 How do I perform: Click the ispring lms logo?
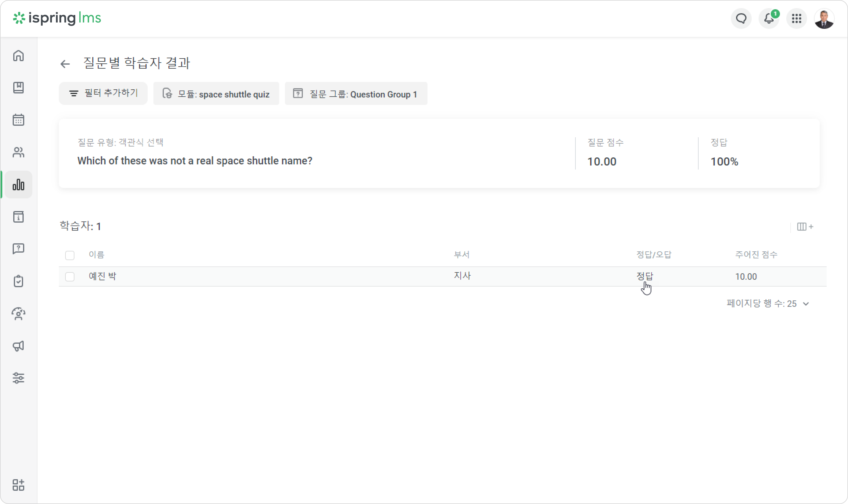(x=57, y=18)
